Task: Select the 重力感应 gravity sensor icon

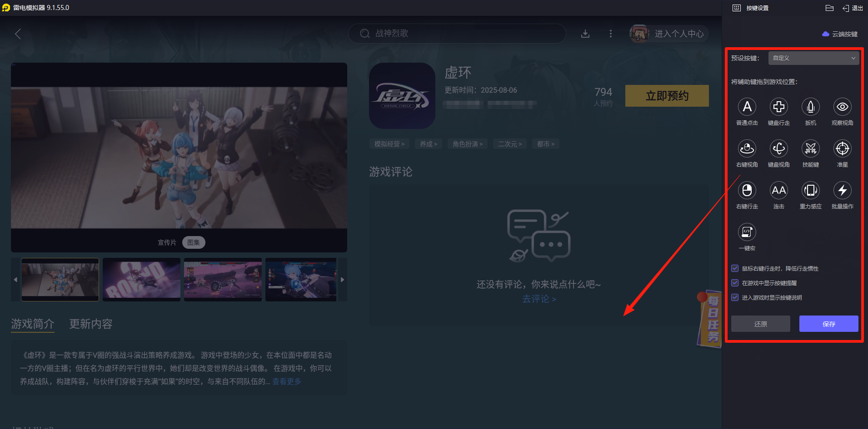Action: tap(810, 190)
